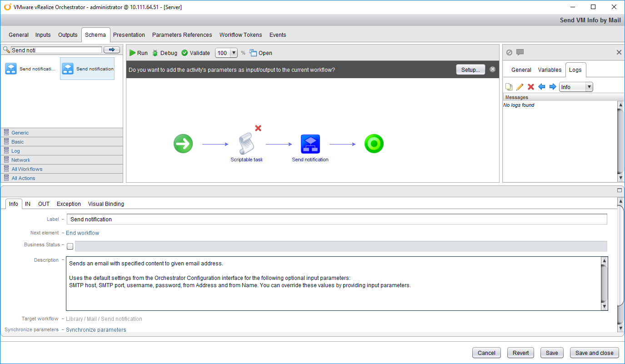Run the workflow with the green play icon
The height and width of the screenshot is (364, 625).
click(x=138, y=53)
